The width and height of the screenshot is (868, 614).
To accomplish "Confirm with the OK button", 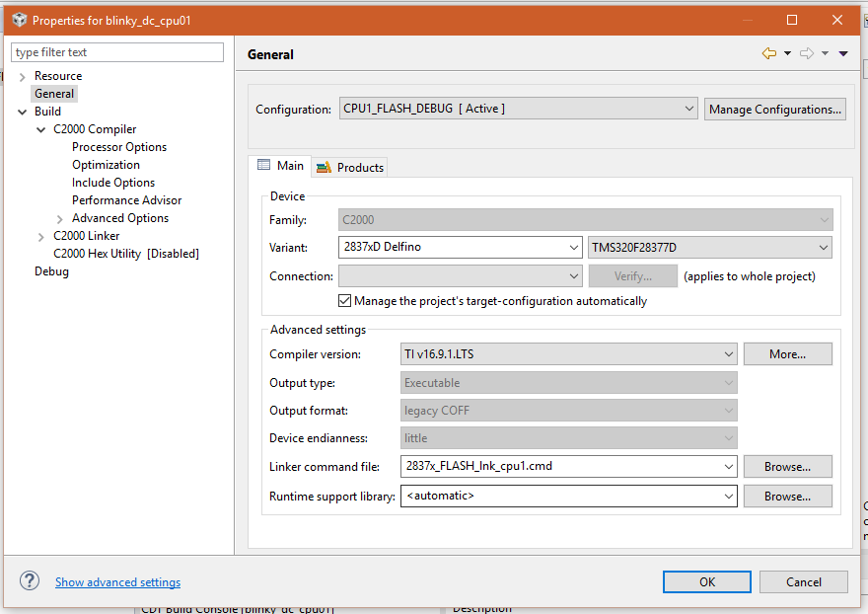I will (x=707, y=581).
